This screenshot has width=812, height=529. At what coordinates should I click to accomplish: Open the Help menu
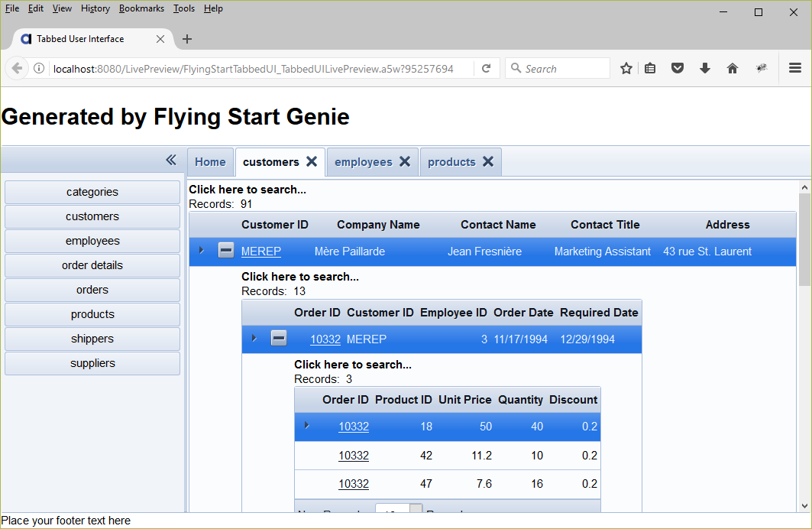click(213, 8)
